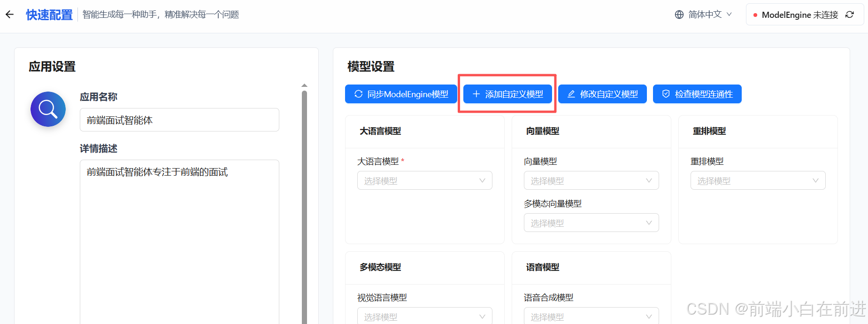This screenshot has width=868, height=324.
Task: Open the 重排模型 select dropdown
Action: [x=758, y=180]
